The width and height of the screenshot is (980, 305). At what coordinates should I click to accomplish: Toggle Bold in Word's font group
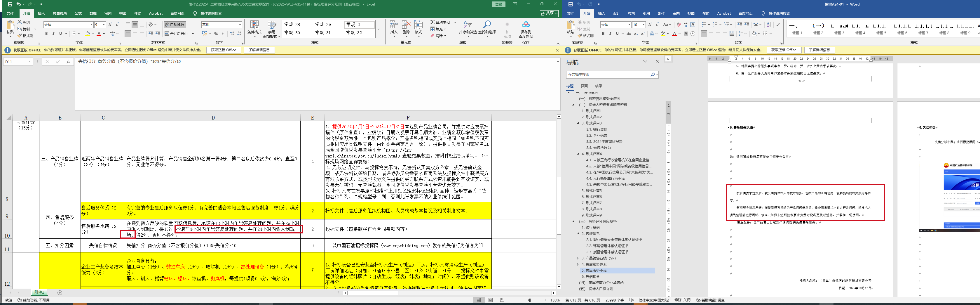pyautogui.click(x=603, y=34)
